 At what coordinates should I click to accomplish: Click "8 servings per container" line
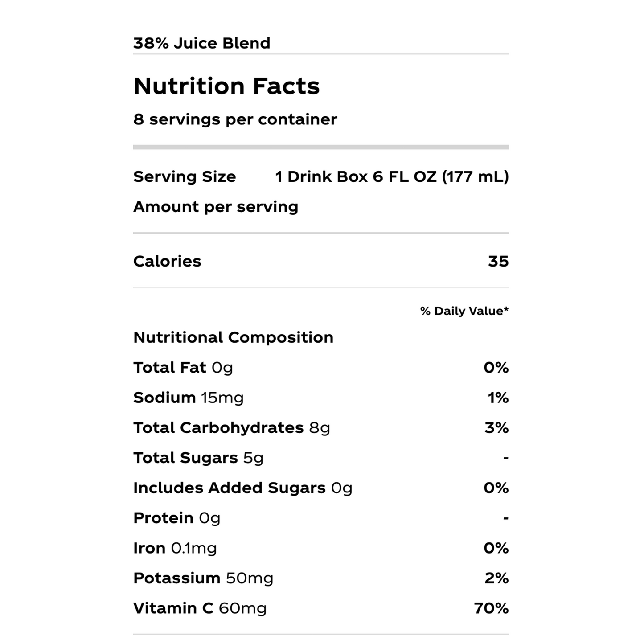click(x=235, y=119)
